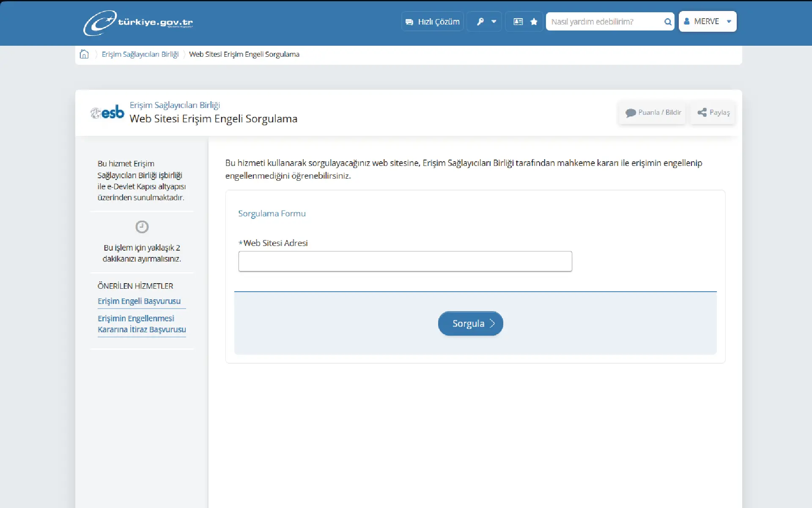Select the Web Sitesi Erişim Engeli Sorgulama breadcrumb
The image size is (812, 508).
[x=244, y=54]
